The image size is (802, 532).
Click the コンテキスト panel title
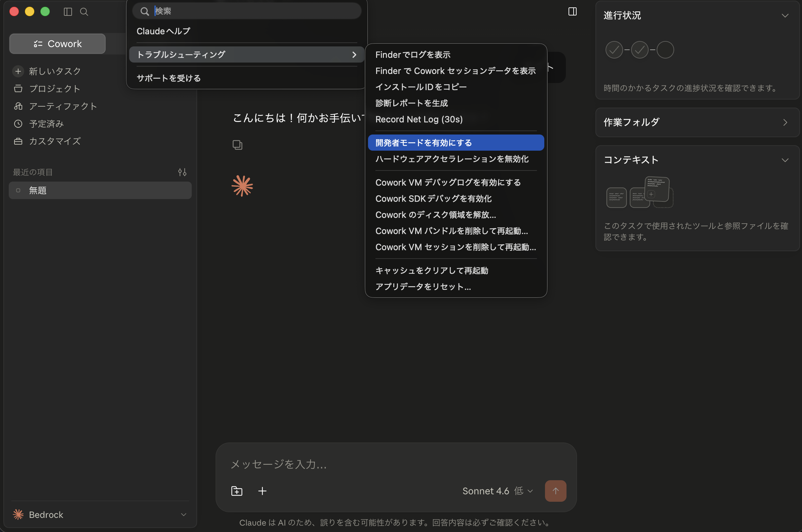pos(631,160)
